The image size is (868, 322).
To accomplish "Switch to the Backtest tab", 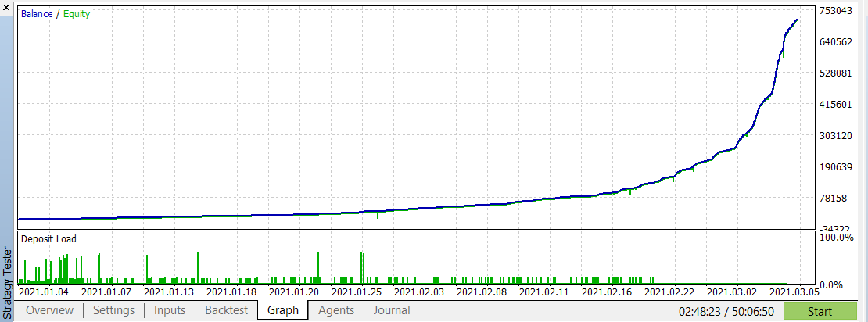I will coord(227,310).
